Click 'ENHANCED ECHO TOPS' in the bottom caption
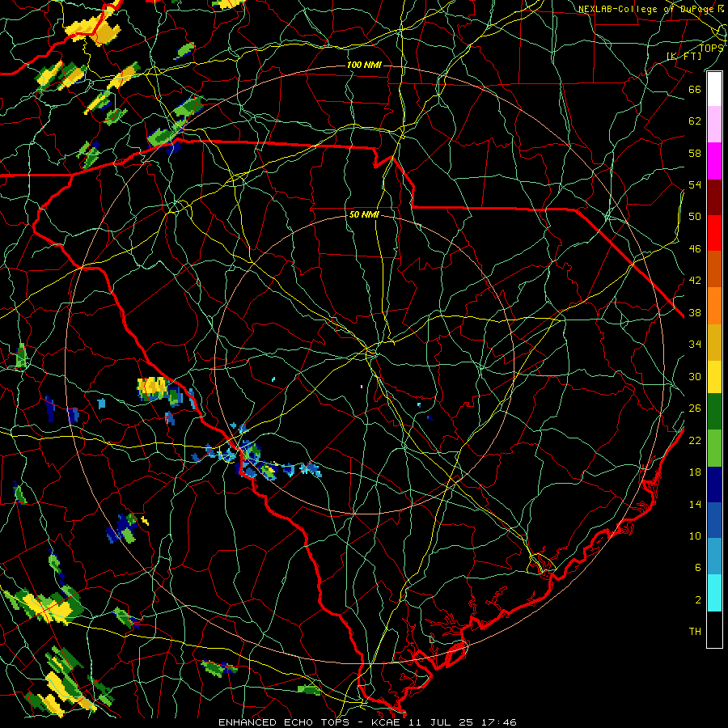Image resolution: width=728 pixels, height=728 pixels. coord(284,722)
